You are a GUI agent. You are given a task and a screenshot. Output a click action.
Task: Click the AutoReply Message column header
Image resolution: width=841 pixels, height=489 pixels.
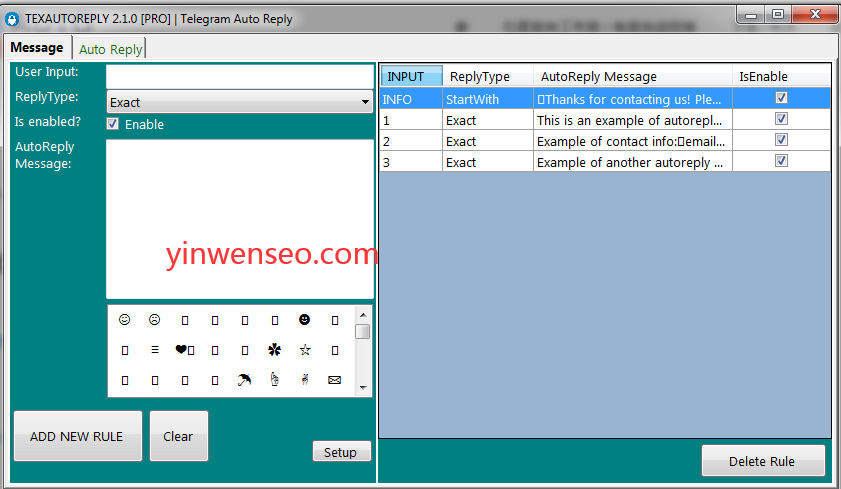click(633, 76)
